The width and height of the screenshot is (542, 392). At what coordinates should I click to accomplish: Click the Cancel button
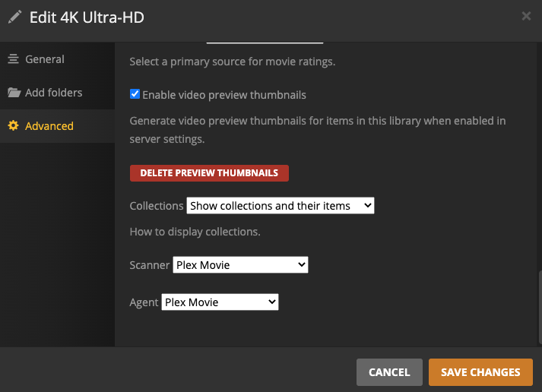389,372
